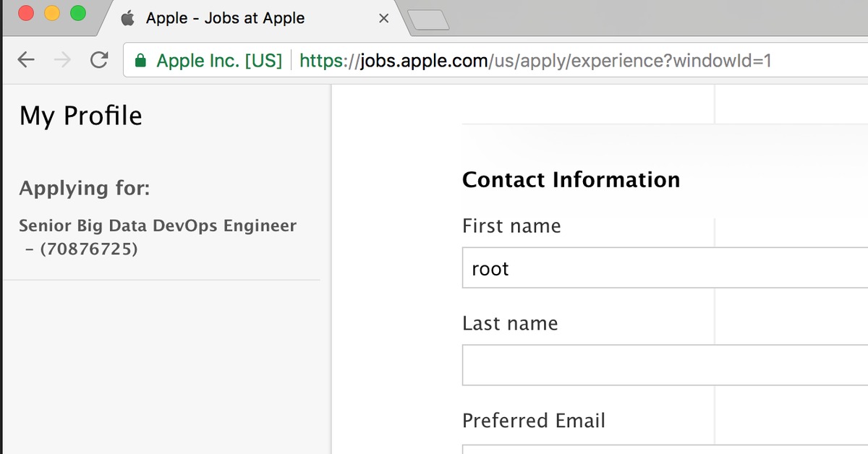Click the red window close button
868x454 pixels.
(x=27, y=13)
